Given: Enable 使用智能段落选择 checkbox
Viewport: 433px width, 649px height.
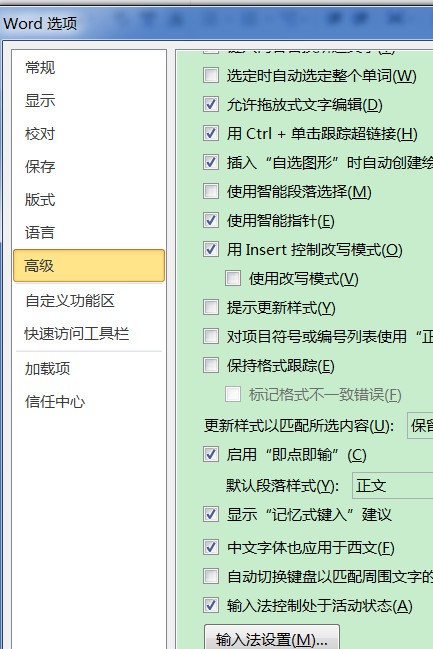Looking at the screenshot, I should (x=211, y=191).
